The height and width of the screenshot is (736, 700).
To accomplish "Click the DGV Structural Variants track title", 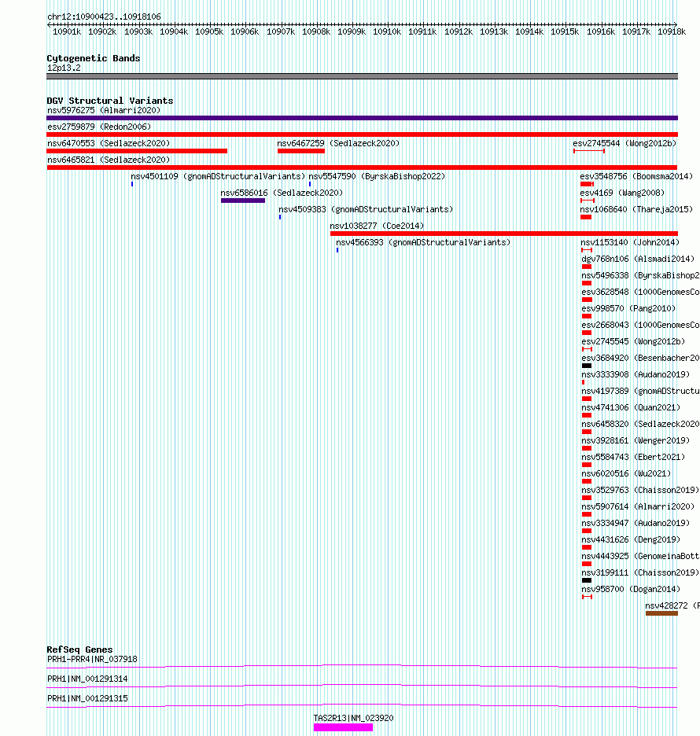I will click(x=110, y=101).
